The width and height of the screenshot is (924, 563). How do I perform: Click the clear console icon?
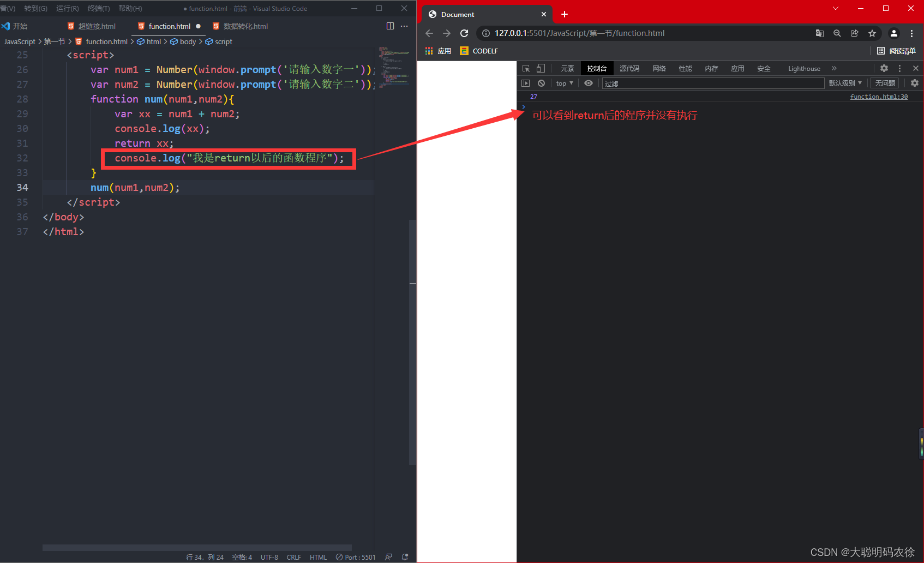point(541,83)
